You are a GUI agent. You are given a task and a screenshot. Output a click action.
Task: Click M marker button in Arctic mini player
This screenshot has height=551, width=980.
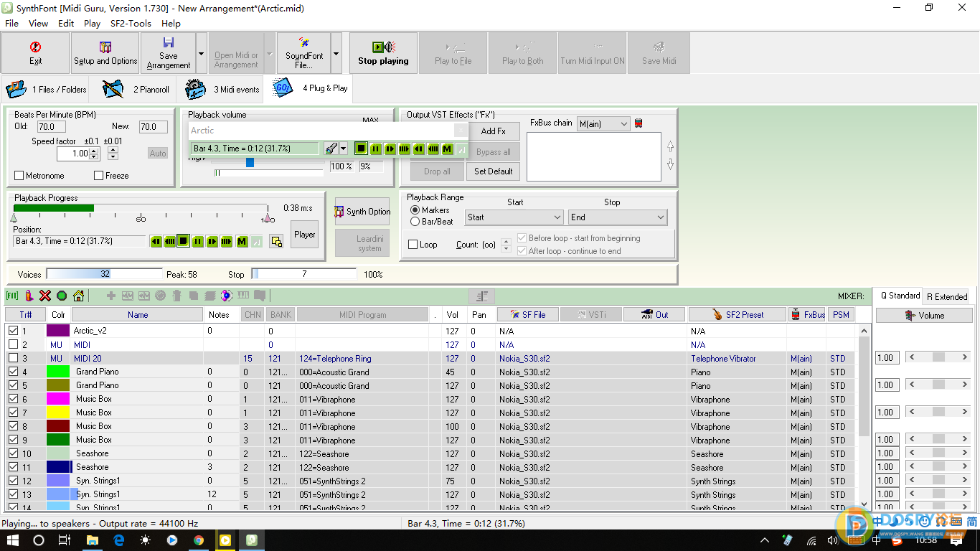pyautogui.click(x=448, y=149)
